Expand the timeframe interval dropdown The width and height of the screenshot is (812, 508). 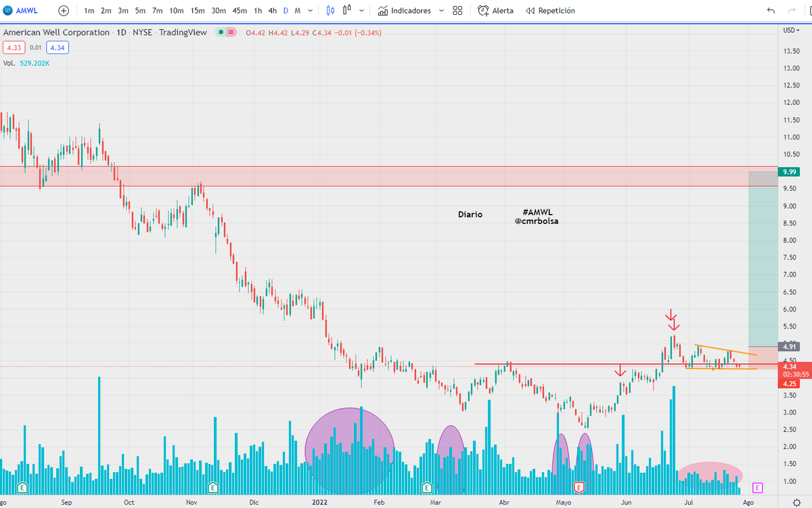310,11
